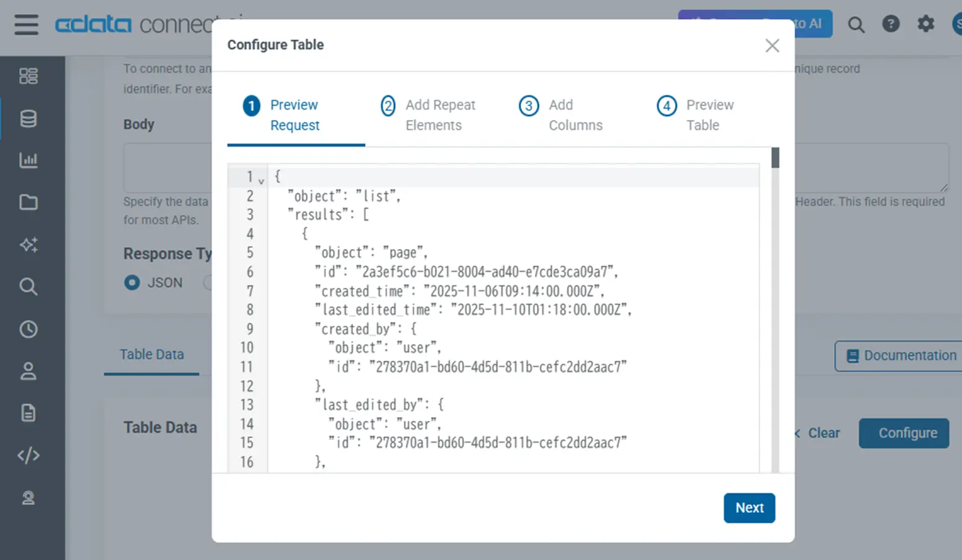Click the help question mark icon
The height and width of the screenshot is (560, 962).
pos(891,24)
